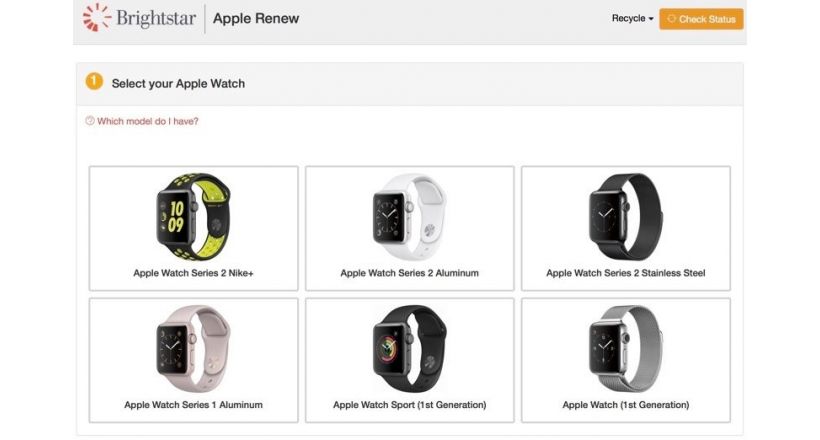
Task: Open the Recycle dropdown menu
Action: (632, 18)
